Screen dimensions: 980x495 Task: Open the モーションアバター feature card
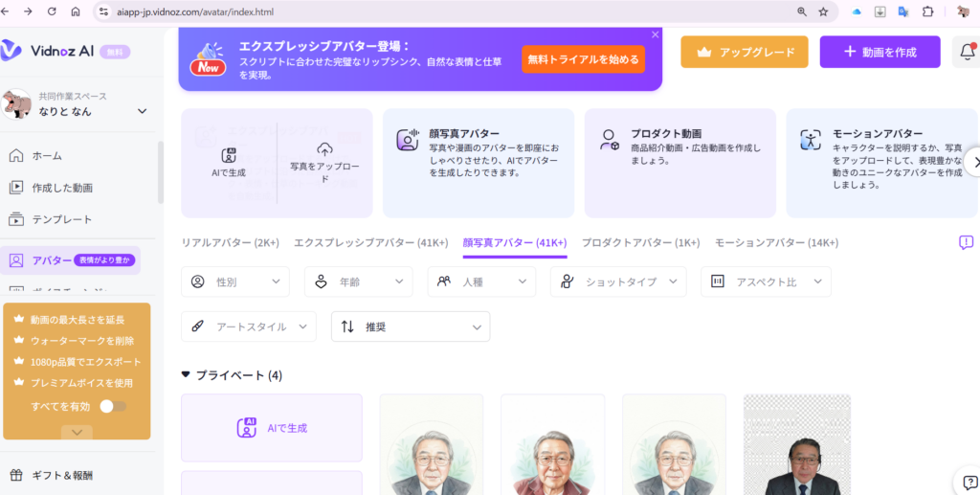[880, 163]
